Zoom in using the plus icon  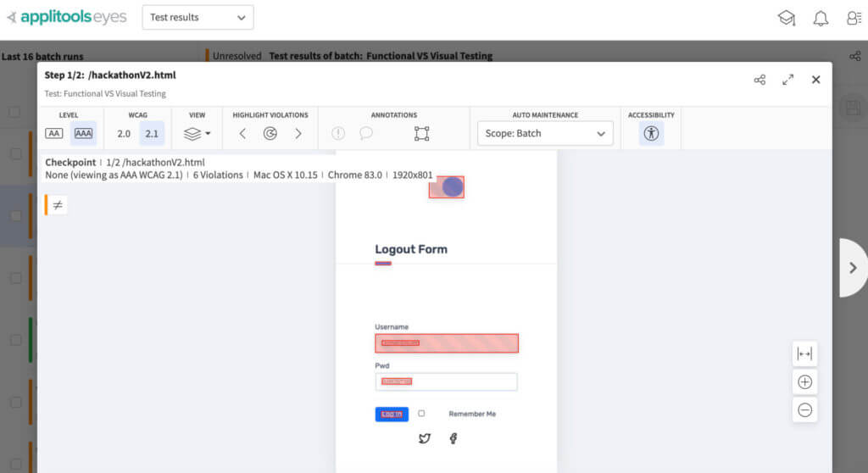coord(805,382)
